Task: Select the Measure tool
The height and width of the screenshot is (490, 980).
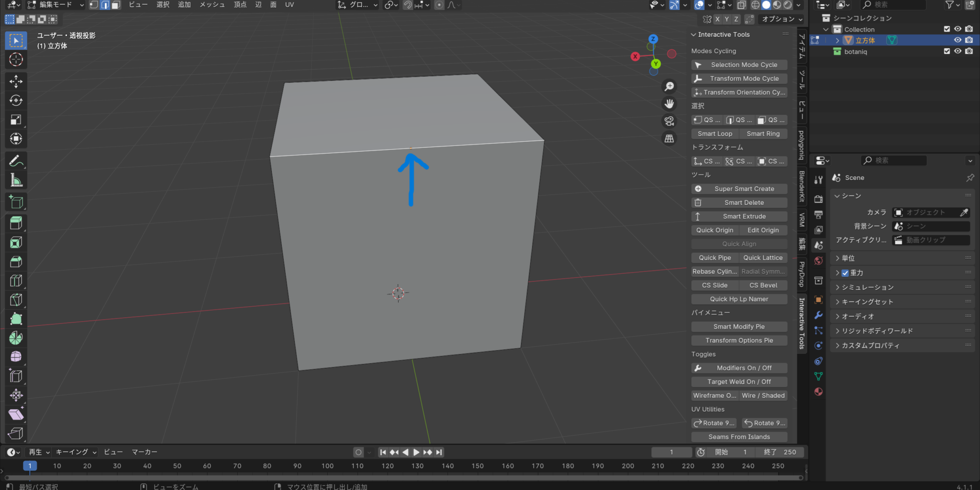Action: [16, 180]
